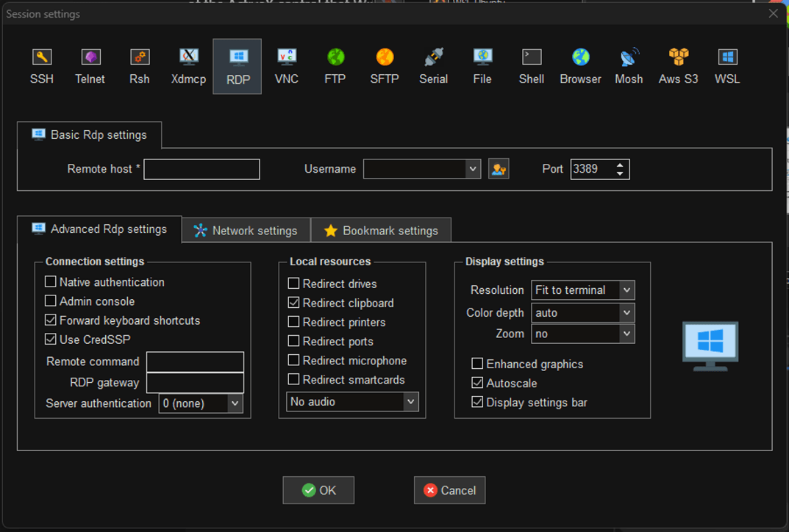Select the Aws S3 session icon
This screenshot has width=789, height=532.
click(678, 66)
